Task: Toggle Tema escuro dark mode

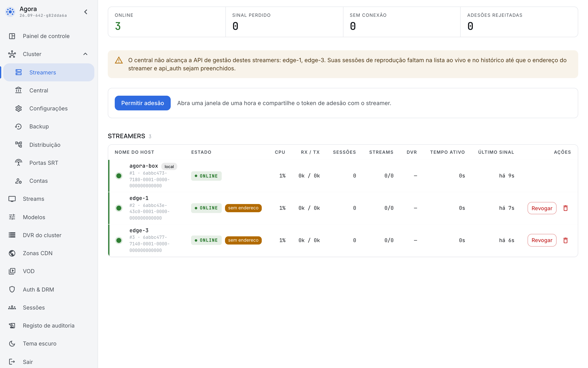Action: point(49,343)
